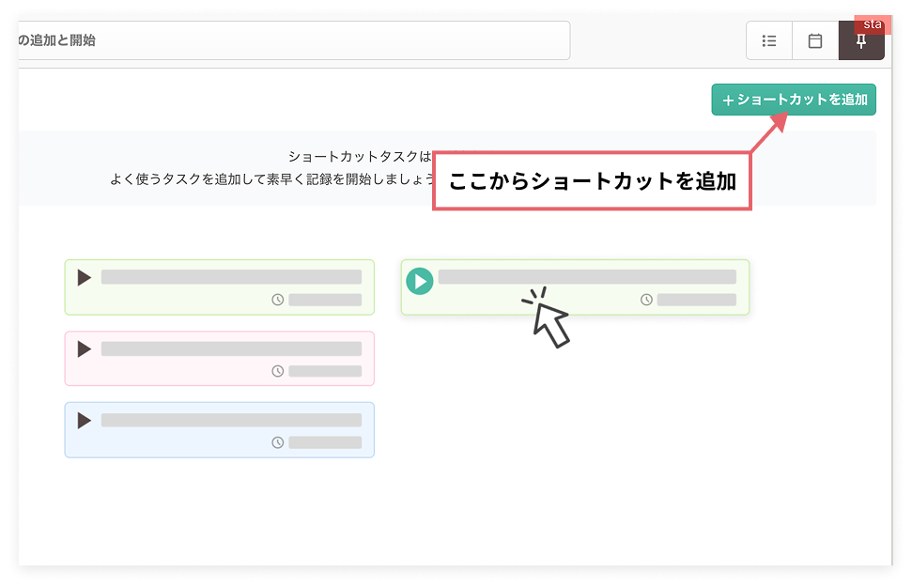The image size is (912, 588).
Task: Click the clock icon on the pink card
Action: [277, 371]
